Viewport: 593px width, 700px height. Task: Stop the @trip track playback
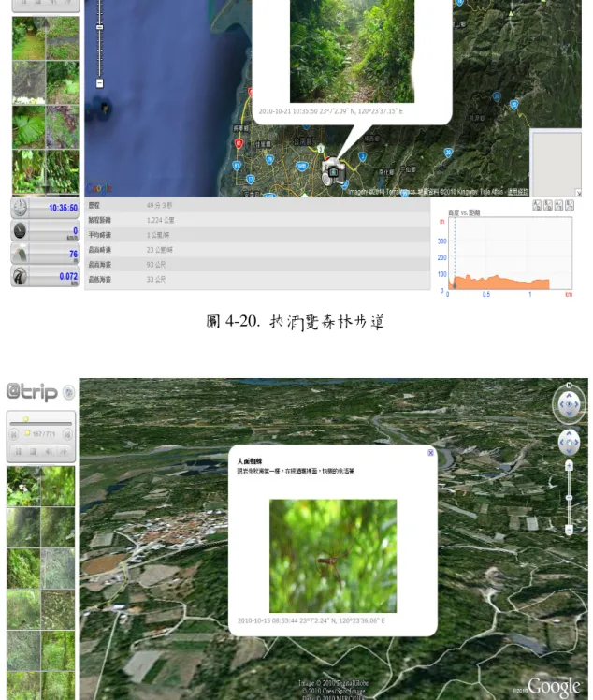(x=33, y=452)
